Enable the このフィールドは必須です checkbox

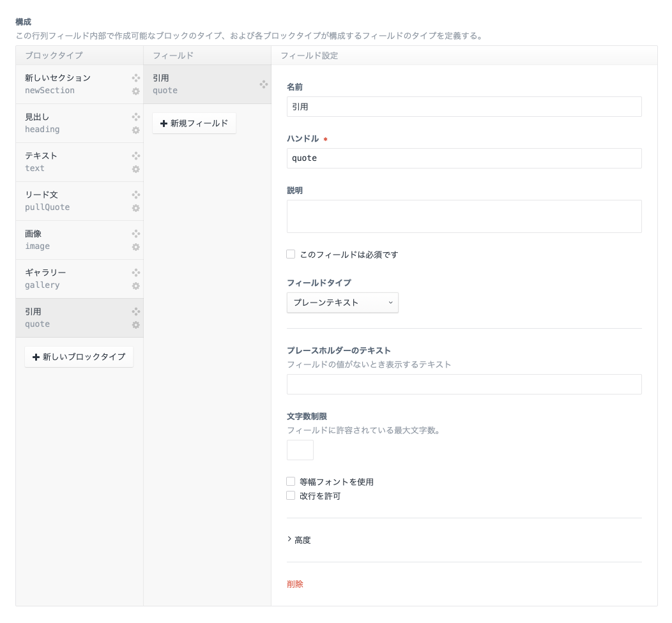291,254
